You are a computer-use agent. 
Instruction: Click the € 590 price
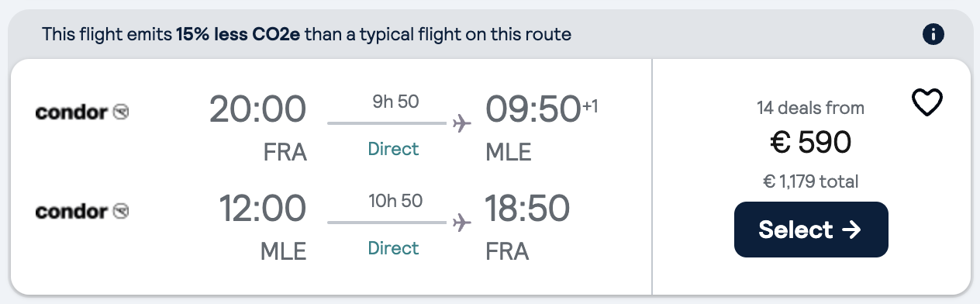[x=811, y=142]
